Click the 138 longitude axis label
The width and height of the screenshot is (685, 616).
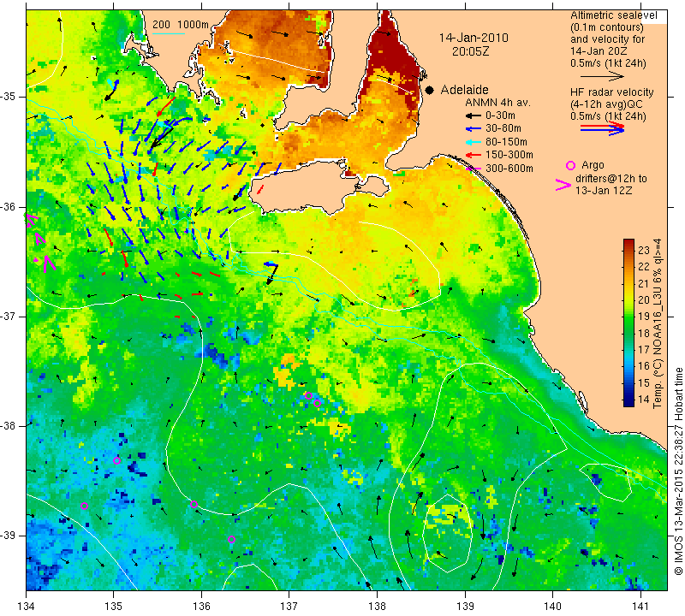pos(377,607)
